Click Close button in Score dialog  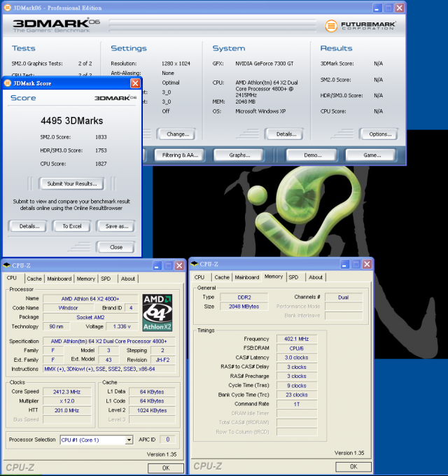pyautogui.click(x=116, y=247)
